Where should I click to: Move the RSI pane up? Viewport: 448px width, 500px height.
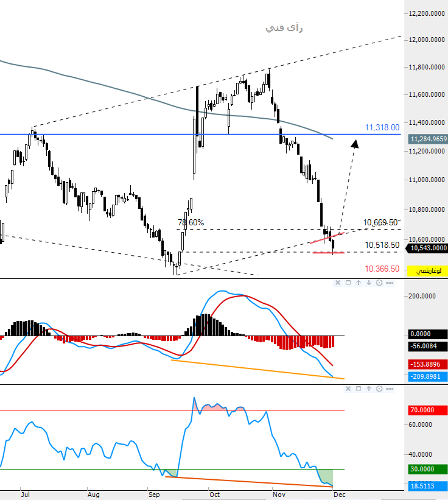click(369, 389)
